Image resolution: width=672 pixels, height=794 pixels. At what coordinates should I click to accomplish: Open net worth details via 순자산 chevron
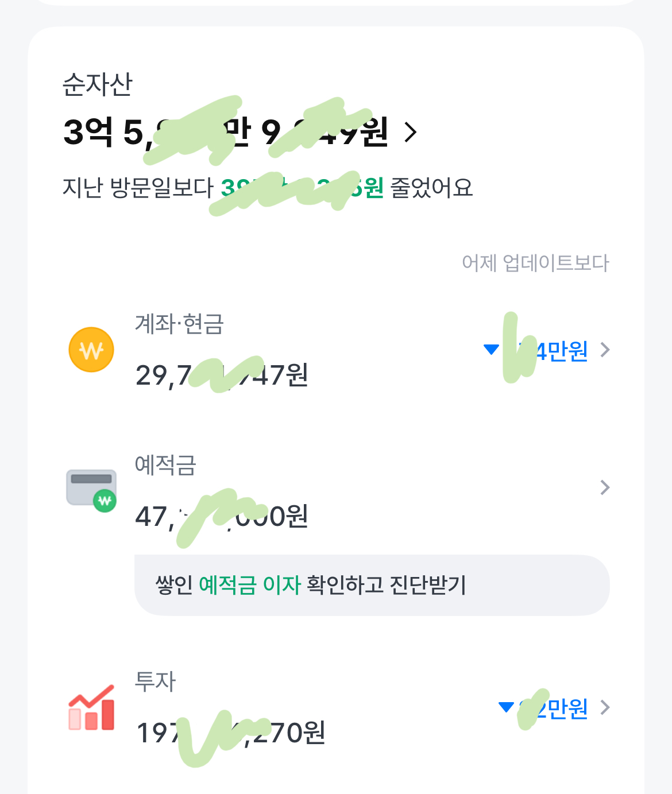(411, 132)
